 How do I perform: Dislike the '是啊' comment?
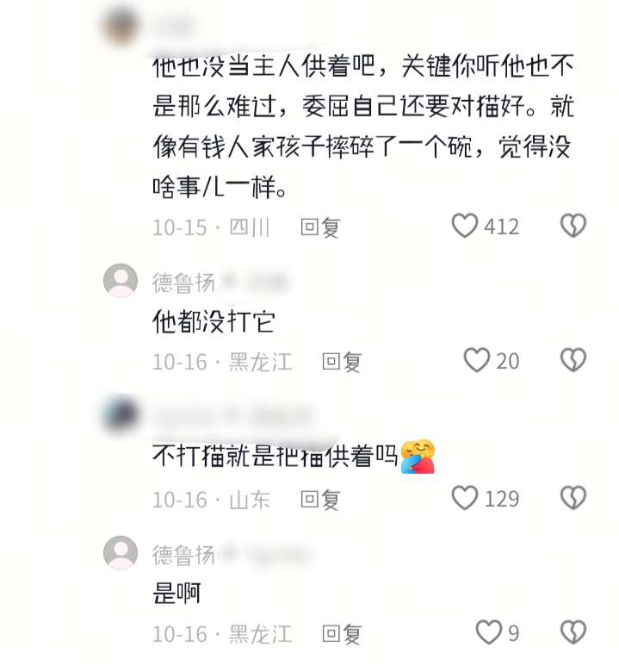(573, 632)
